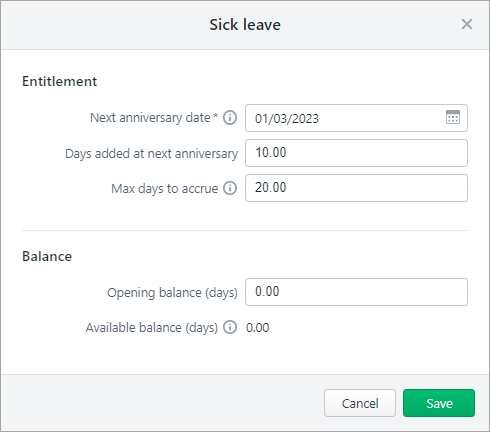The image size is (490, 432).
Task: Click info icon beside Max days to accrue
Action: 230,188
